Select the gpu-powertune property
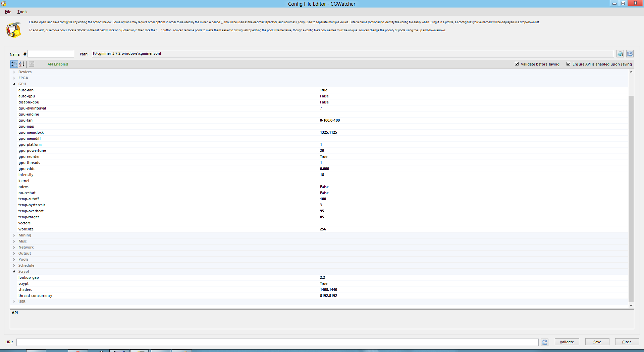Viewport: 644px width, 352px height. 322,150
